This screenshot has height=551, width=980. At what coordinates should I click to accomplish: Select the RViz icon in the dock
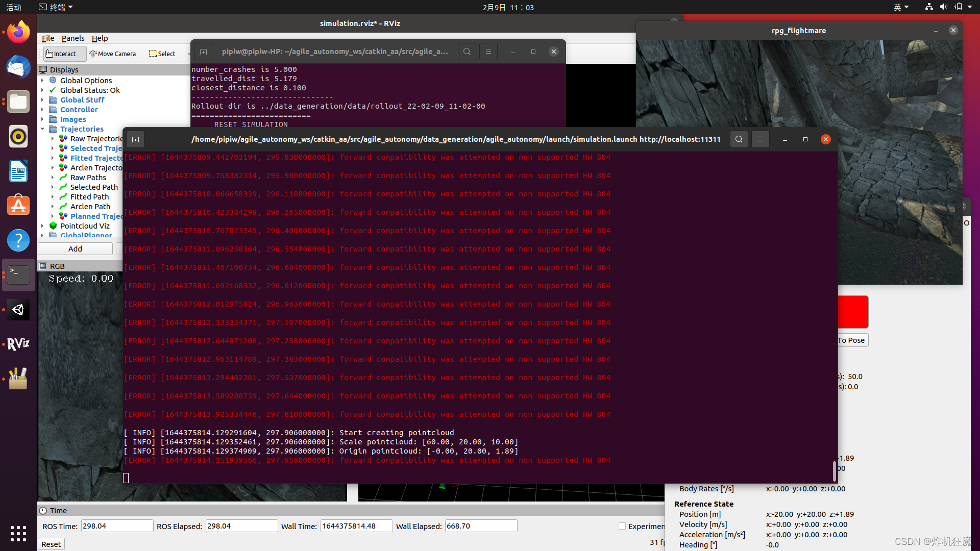pyautogui.click(x=18, y=344)
